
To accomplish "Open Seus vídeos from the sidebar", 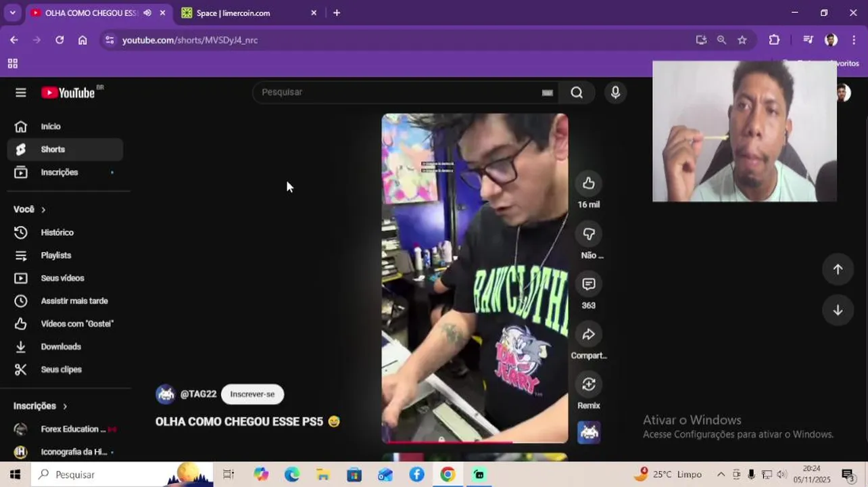I will [65, 278].
